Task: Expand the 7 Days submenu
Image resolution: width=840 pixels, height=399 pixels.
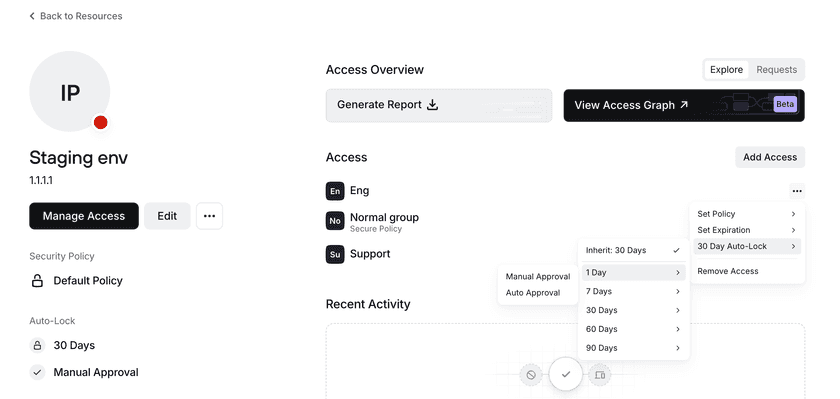Action: pos(633,291)
